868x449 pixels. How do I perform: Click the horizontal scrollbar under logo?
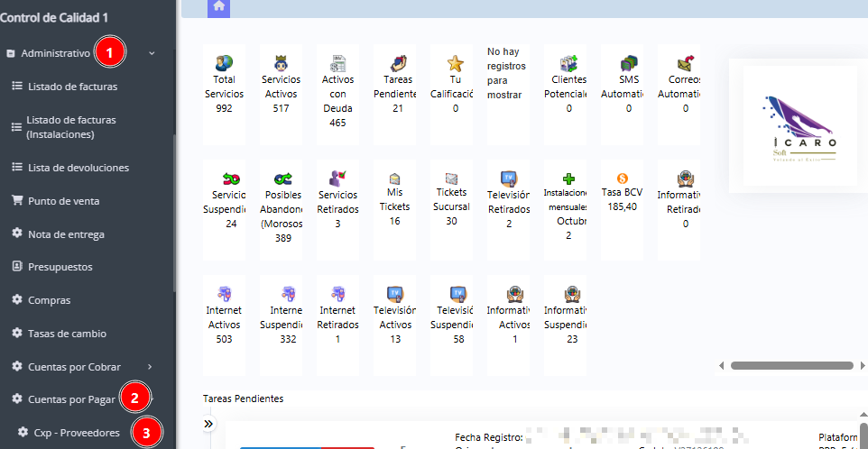click(790, 366)
